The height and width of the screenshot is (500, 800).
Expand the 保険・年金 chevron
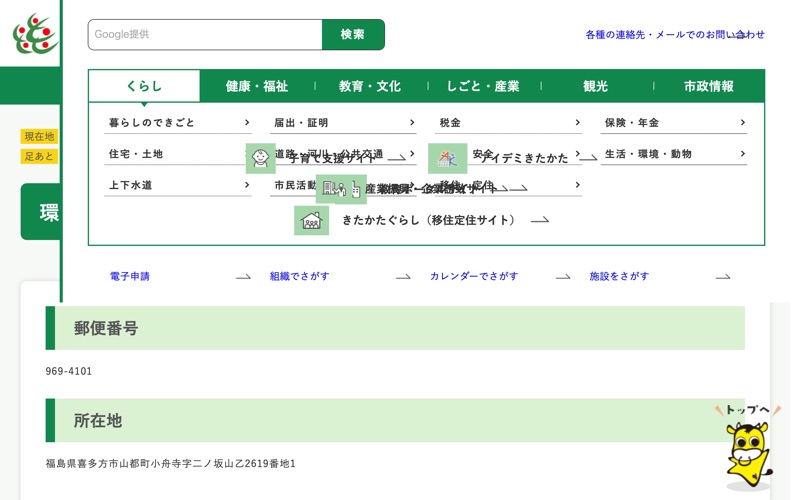(x=743, y=122)
